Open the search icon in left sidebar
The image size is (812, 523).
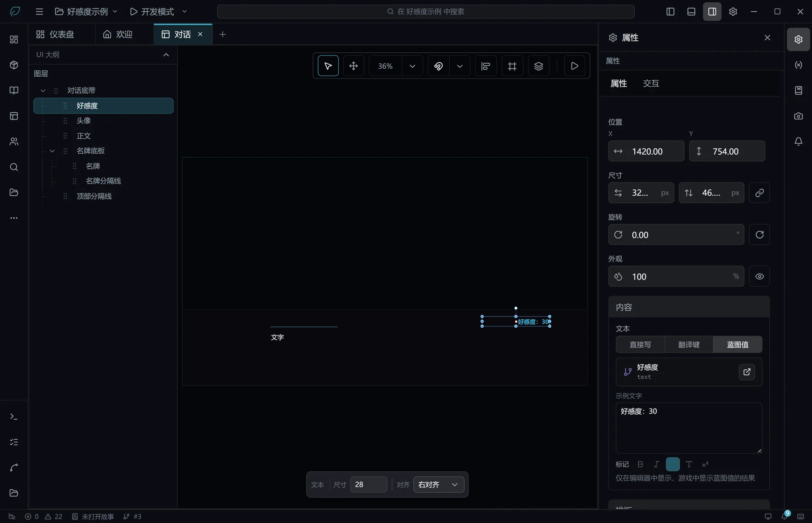14,167
